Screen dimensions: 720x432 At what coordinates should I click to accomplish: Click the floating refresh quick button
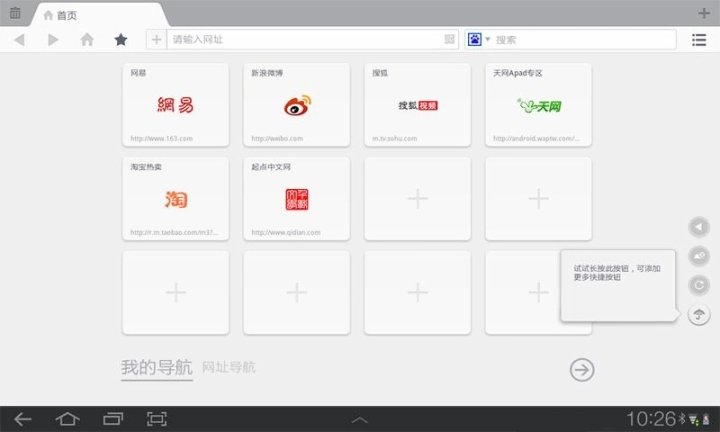pyautogui.click(x=699, y=285)
